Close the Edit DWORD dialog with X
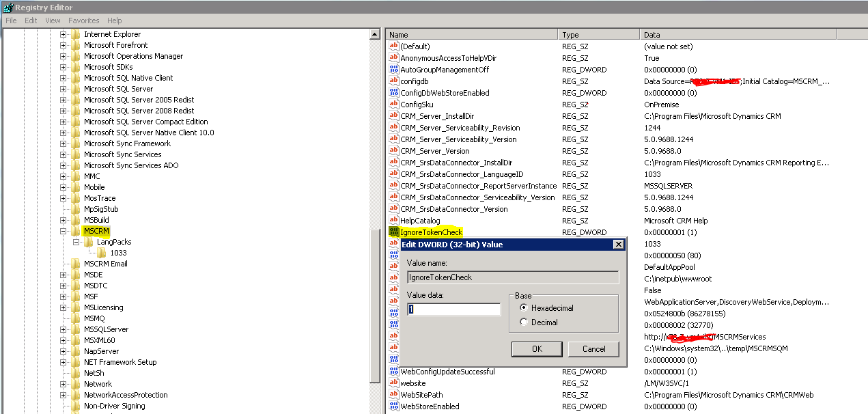The image size is (868, 414). (618, 245)
